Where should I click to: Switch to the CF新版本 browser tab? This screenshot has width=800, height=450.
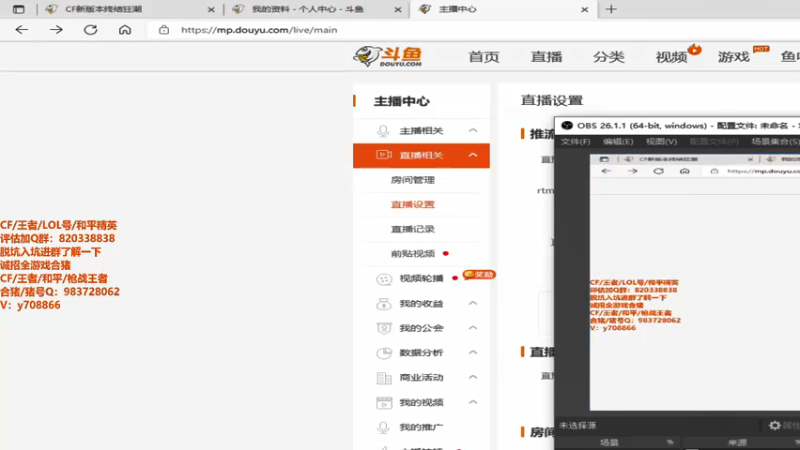pyautogui.click(x=129, y=9)
